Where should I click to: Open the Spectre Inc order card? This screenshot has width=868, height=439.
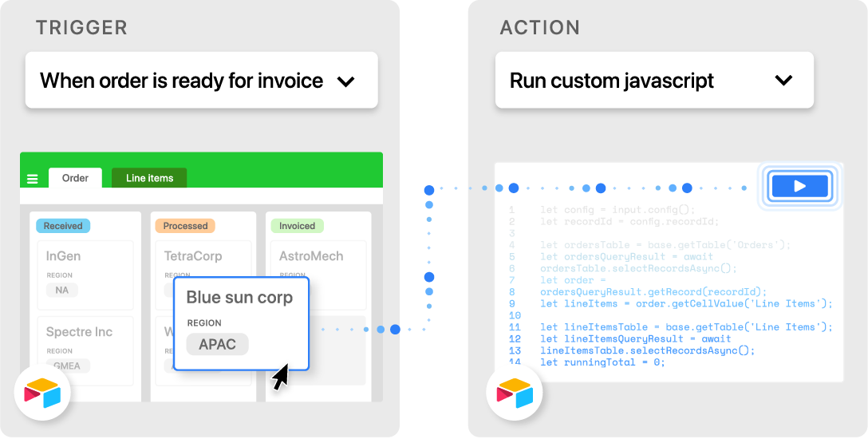click(85, 351)
